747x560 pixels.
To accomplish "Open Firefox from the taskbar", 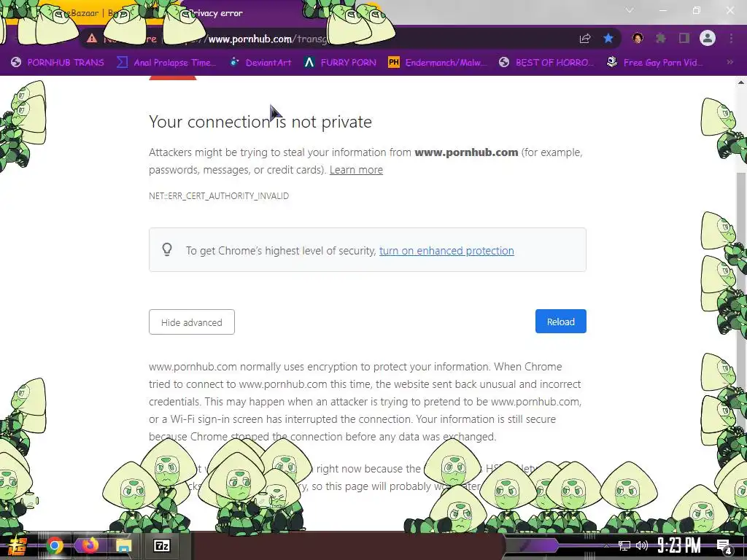I will [90, 545].
